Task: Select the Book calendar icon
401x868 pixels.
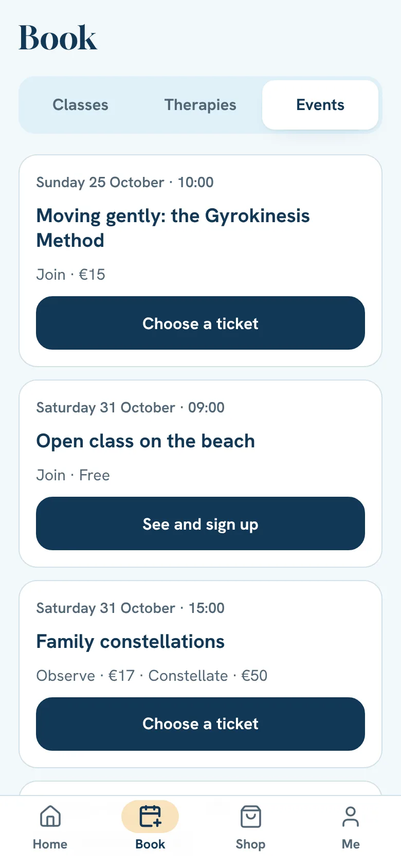Action: (x=150, y=816)
